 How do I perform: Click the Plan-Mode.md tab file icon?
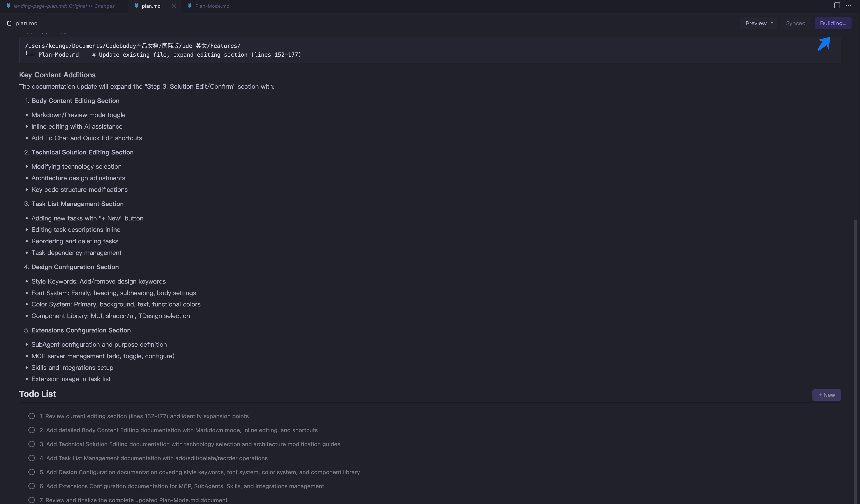click(x=190, y=6)
